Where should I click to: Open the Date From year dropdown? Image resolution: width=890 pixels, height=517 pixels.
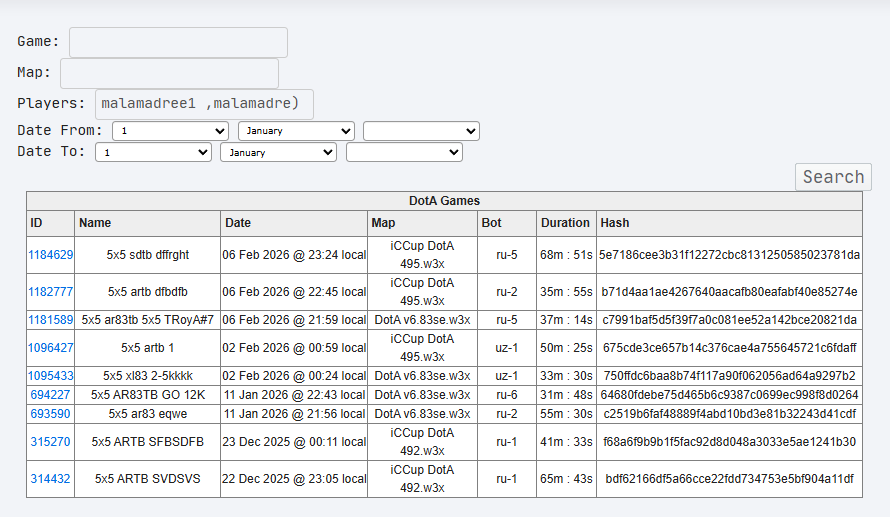[x=421, y=131]
